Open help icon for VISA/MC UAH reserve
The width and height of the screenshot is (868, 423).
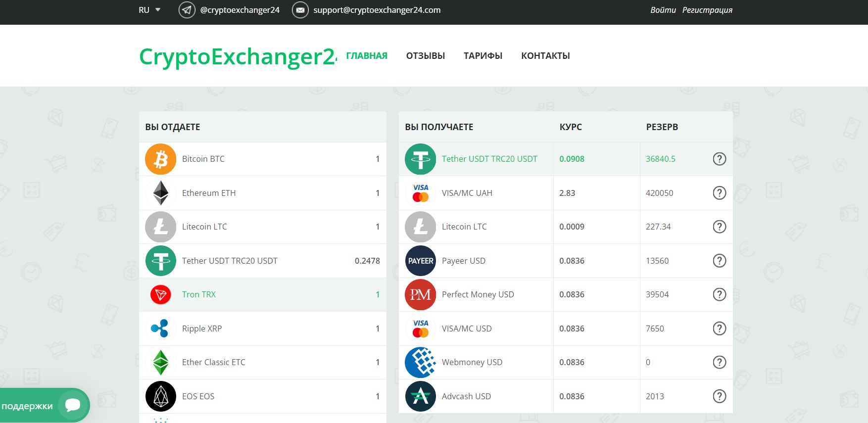[720, 193]
